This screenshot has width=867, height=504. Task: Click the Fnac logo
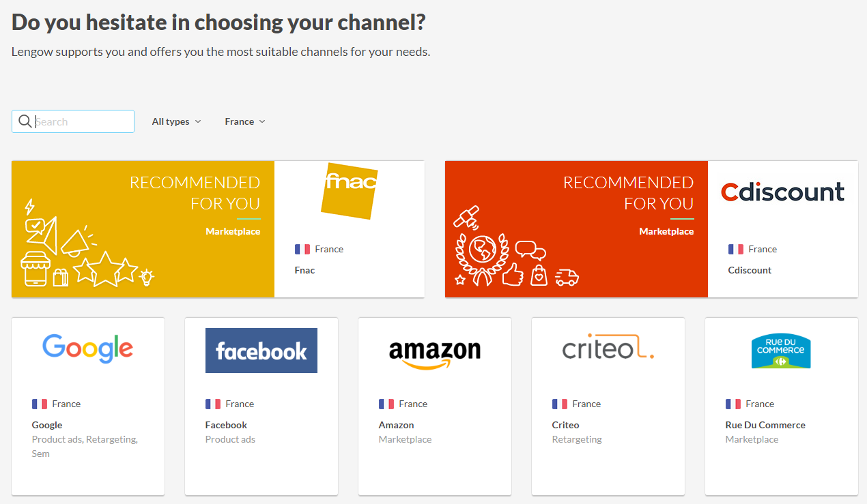pos(350,190)
